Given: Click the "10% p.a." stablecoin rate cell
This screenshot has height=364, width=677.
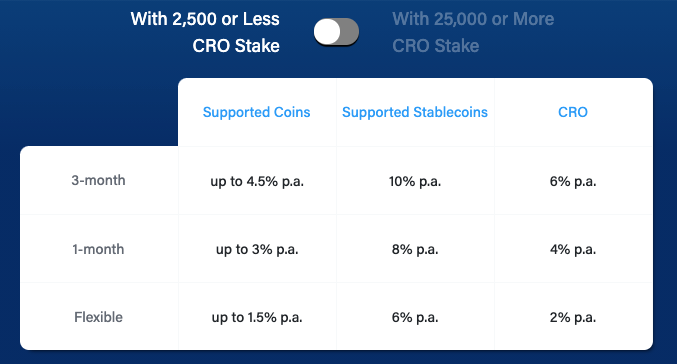Looking at the screenshot, I should pyautogui.click(x=415, y=181).
